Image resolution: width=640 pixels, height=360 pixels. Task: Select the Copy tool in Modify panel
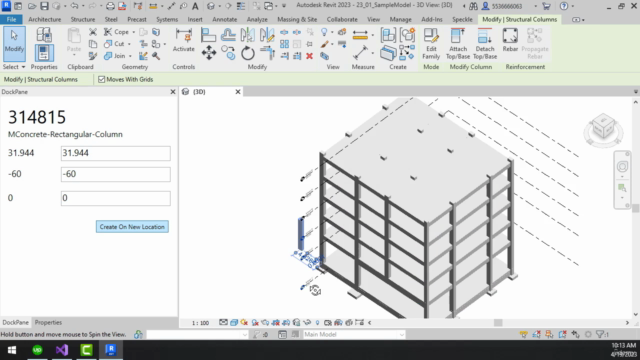click(x=228, y=53)
